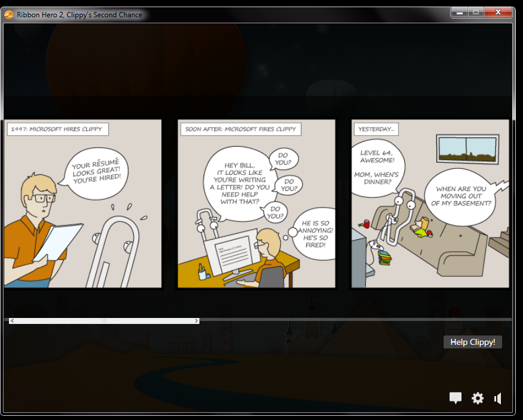The image size is (523, 420).
Task: Click 'WHEN ARE YOU MOVING OUT' speech bubble
Action: pyautogui.click(x=462, y=196)
